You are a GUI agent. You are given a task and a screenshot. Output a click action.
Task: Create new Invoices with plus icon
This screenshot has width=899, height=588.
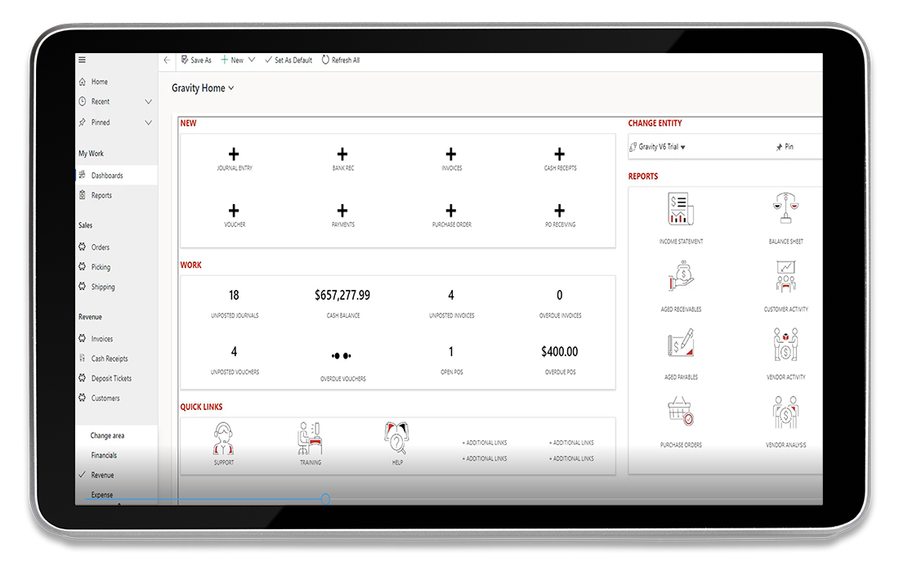pyautogui.click(x=451, y=158)
